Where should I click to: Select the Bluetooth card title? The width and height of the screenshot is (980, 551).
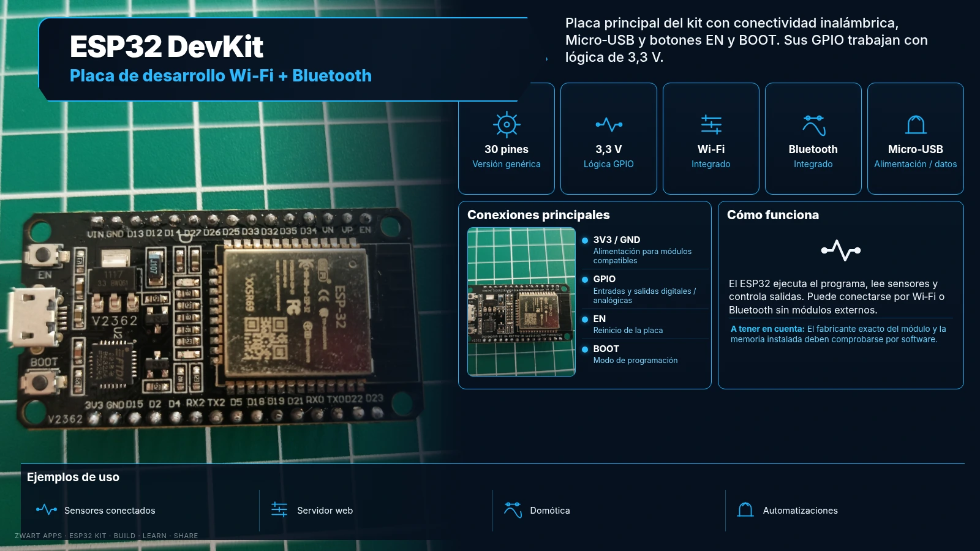tap(813, 149)
